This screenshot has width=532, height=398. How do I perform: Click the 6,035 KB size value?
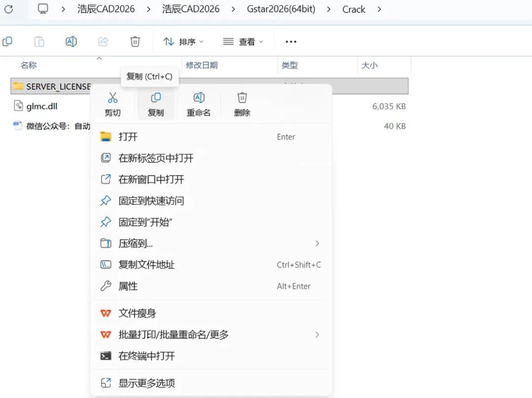pos(389,107)
